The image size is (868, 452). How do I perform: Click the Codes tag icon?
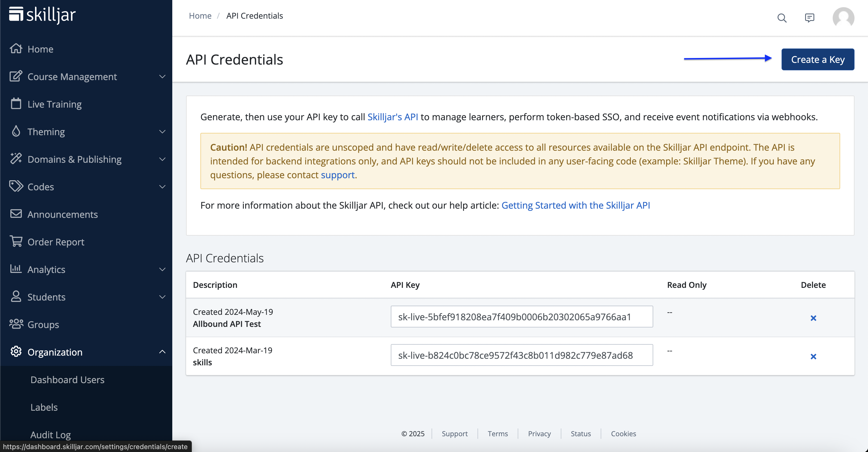point(16,186)
